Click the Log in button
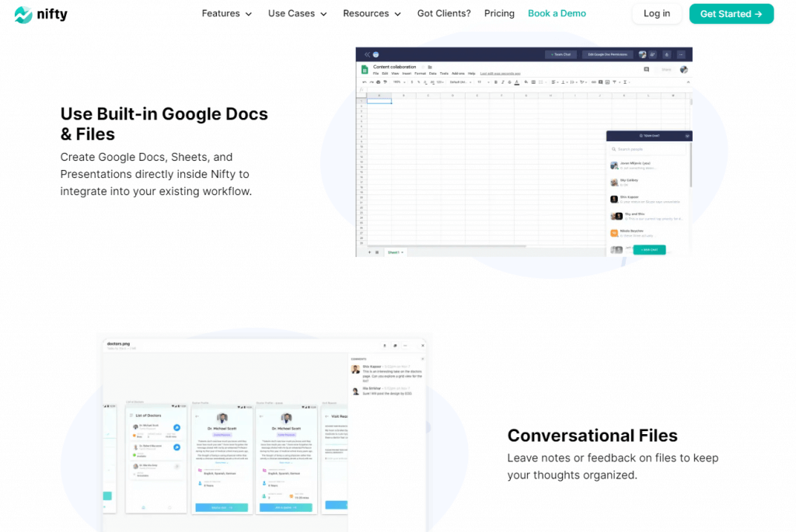This screenshot has width=796, height=532. [x=656, y=14]
